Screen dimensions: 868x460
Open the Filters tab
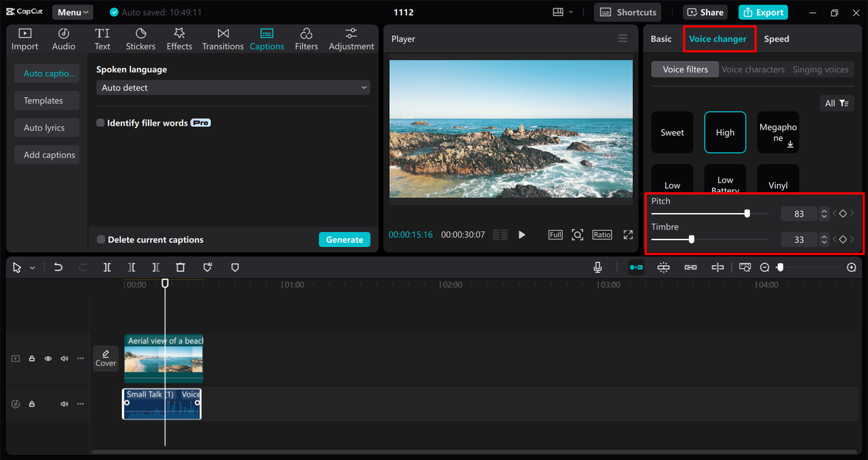click(306, 39)
